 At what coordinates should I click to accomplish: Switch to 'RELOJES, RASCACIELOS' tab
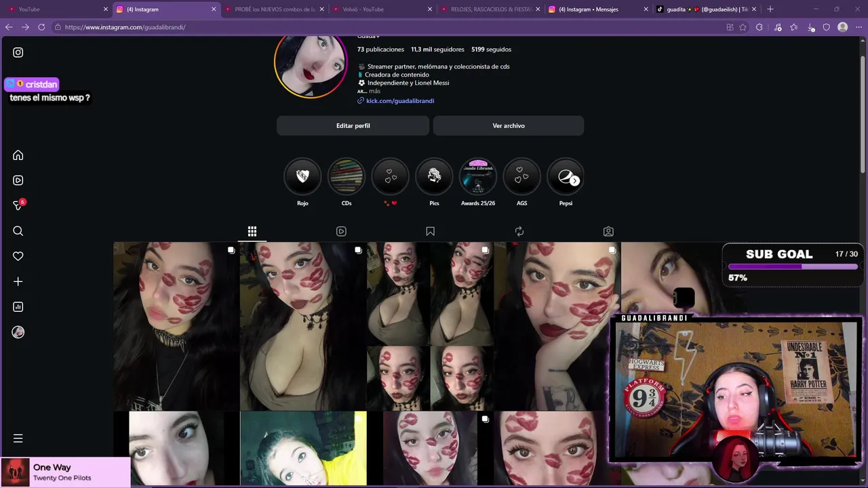pos(490,9)
